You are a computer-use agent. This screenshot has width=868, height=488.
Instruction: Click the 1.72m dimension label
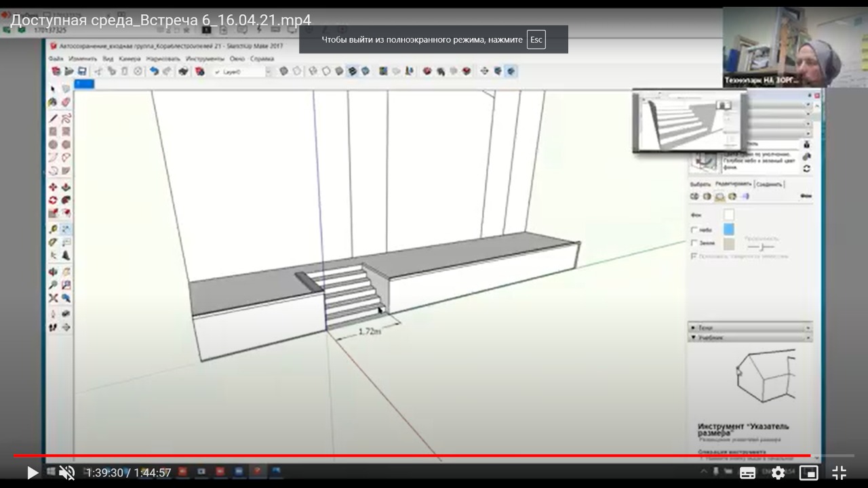point(370,331)
